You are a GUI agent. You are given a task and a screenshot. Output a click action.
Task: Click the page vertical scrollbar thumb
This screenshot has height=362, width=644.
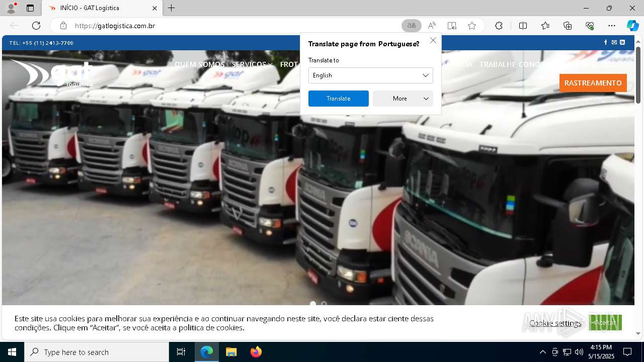[638, 75]
